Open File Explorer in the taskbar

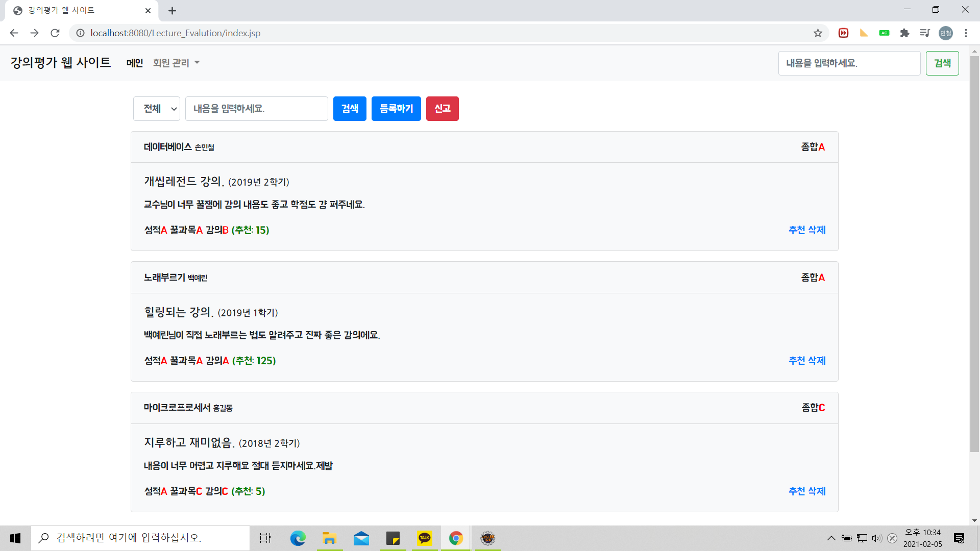coord(329,538)
